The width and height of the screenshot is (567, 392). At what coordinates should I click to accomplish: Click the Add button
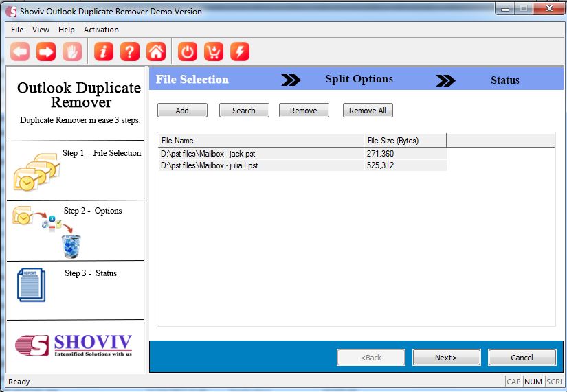[182, 111]
